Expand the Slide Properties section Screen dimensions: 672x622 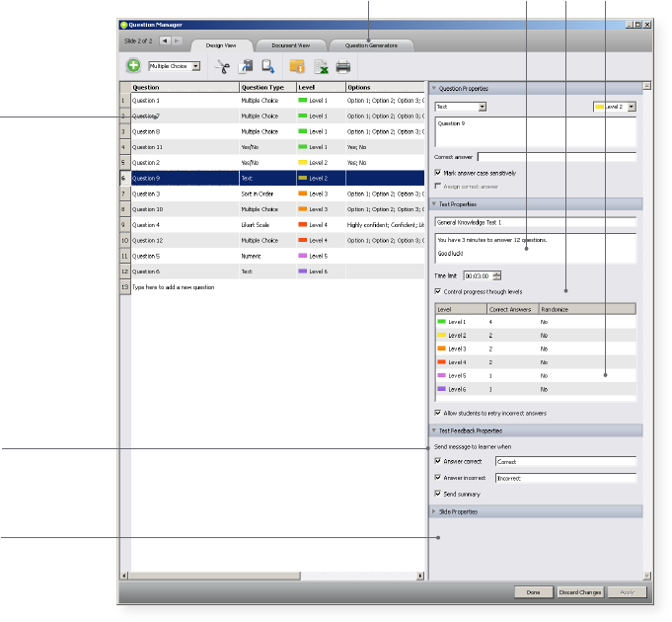[x=434, y=511]
